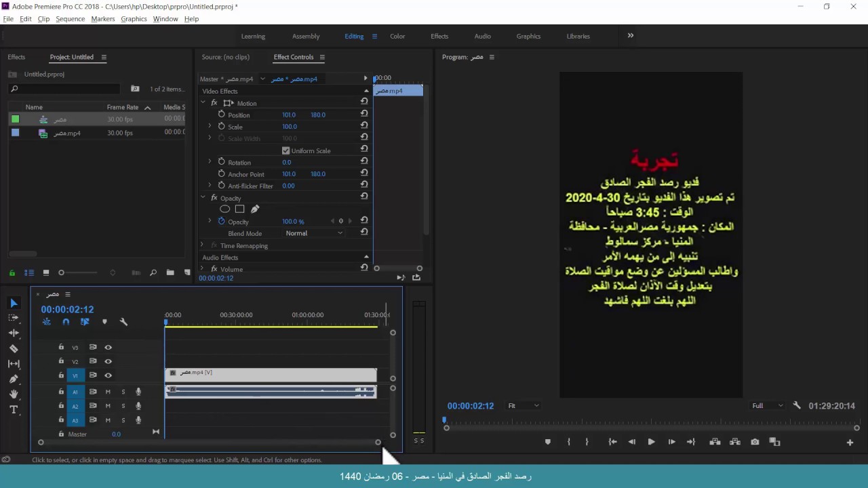Select the Slip tool
The image size is (868, 488).
tap(14, 364)
